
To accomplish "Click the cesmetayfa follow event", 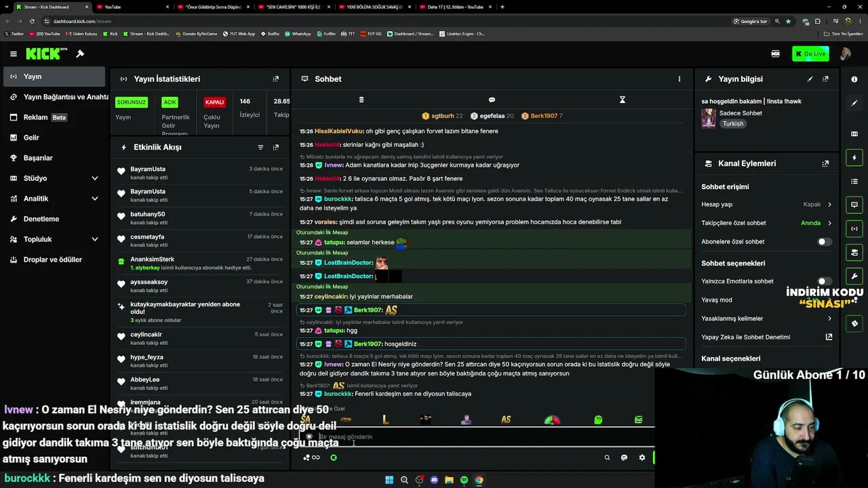I will tap(201, 241).
